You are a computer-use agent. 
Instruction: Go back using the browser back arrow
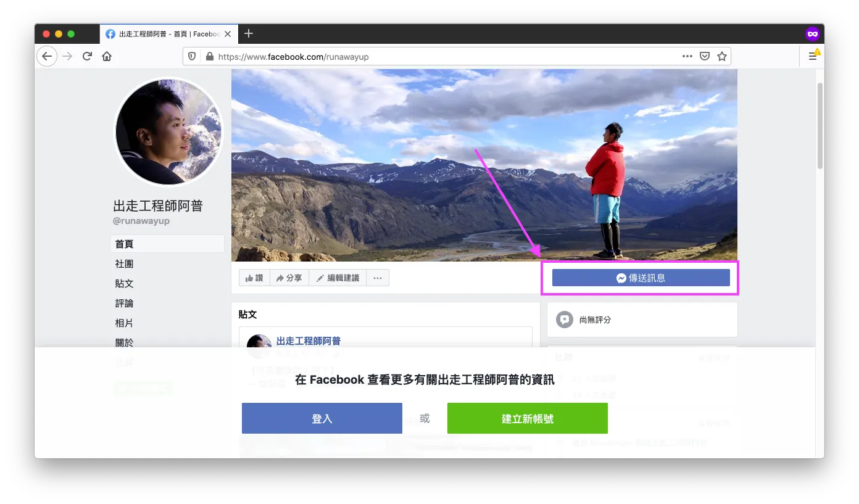[47, 56]
